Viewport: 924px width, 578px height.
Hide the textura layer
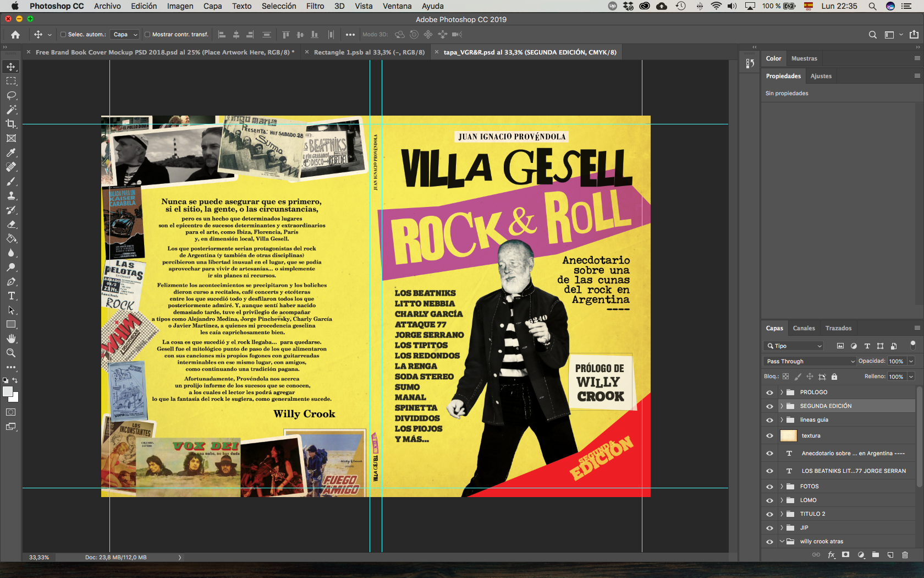pyautogui.click(x=769, y=435)
